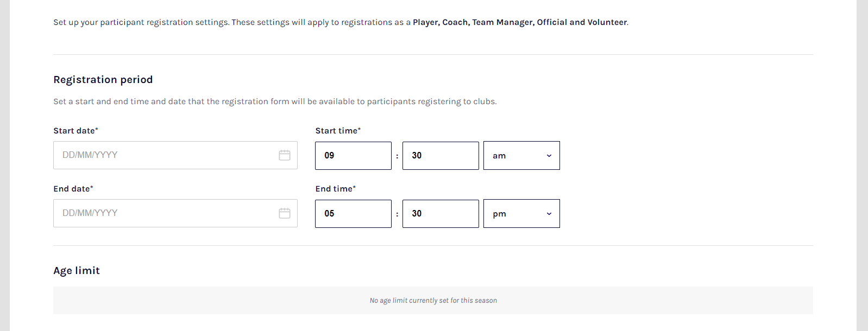Open the End date calendar picker icon

click(x=285, y=213)
